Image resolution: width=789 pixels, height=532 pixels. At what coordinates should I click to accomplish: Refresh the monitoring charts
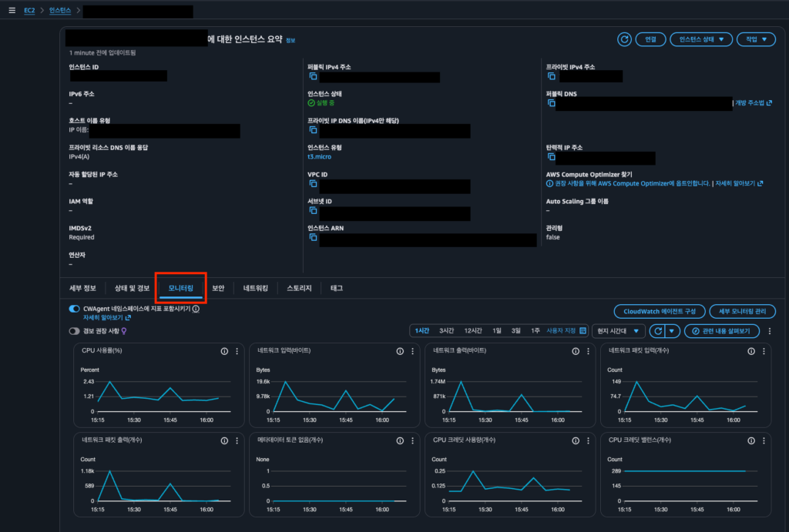coord(657,331)
